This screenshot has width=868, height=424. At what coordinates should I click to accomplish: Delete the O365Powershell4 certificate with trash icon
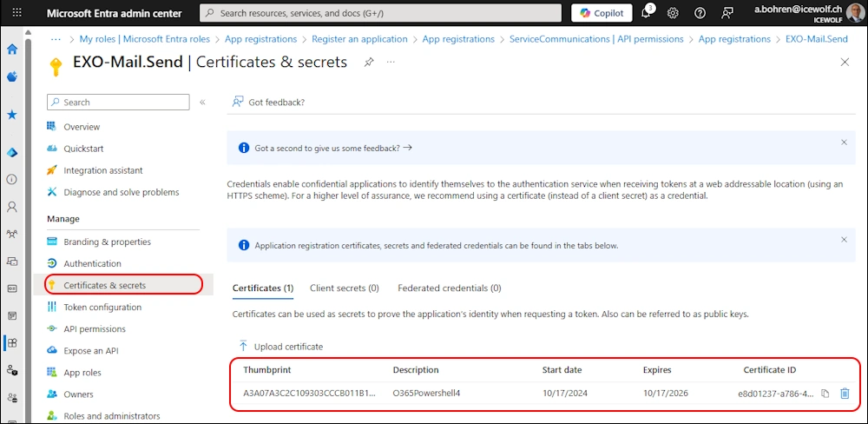[x=845, y=394]
